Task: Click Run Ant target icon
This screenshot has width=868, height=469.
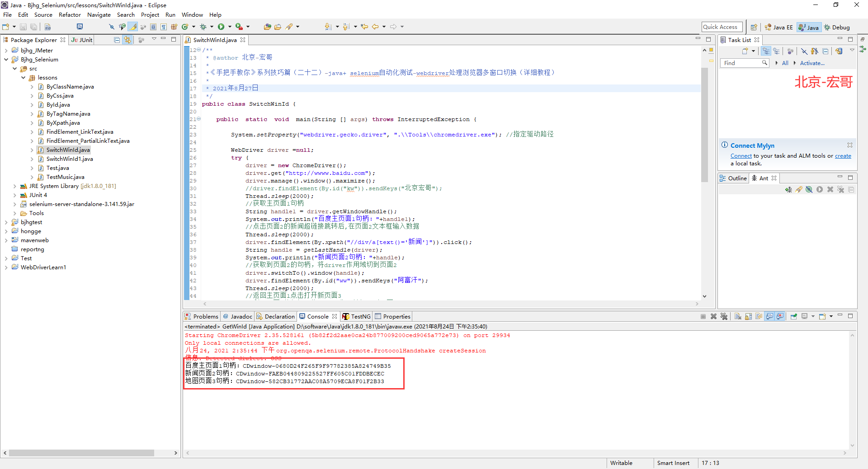Action: pos(820,189)
